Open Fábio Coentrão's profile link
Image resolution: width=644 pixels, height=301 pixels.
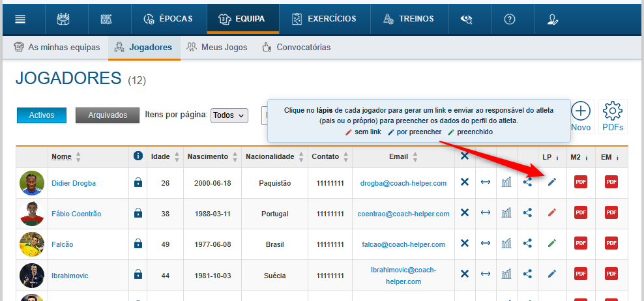pyautogui.click(x=76, y=214)
